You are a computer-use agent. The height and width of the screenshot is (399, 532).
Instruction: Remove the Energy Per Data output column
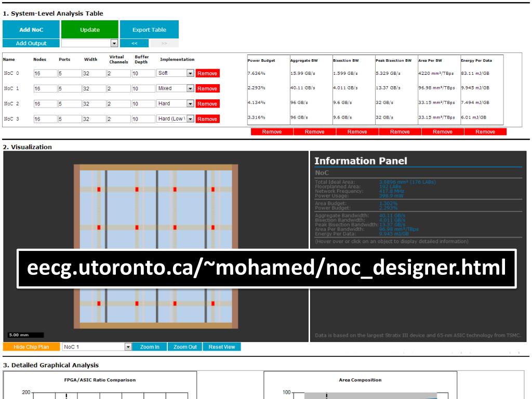pos(485,131)
